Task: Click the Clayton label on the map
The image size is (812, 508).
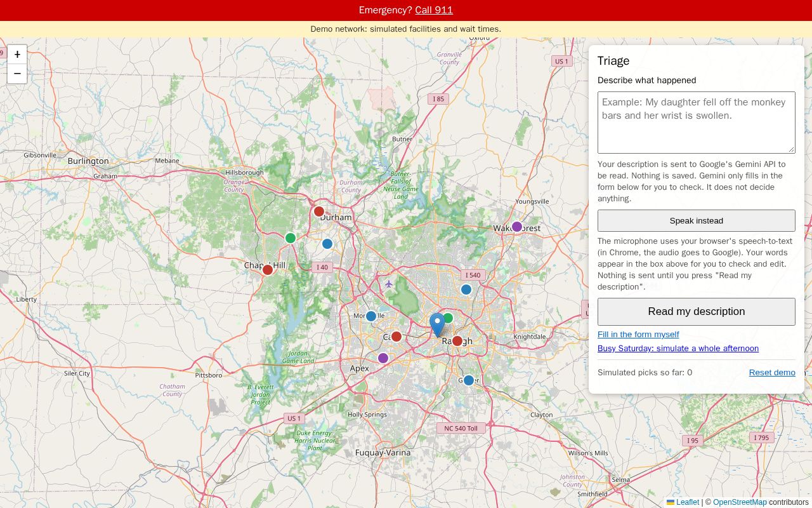Action: pyautogui.click(x=541, y=415)
